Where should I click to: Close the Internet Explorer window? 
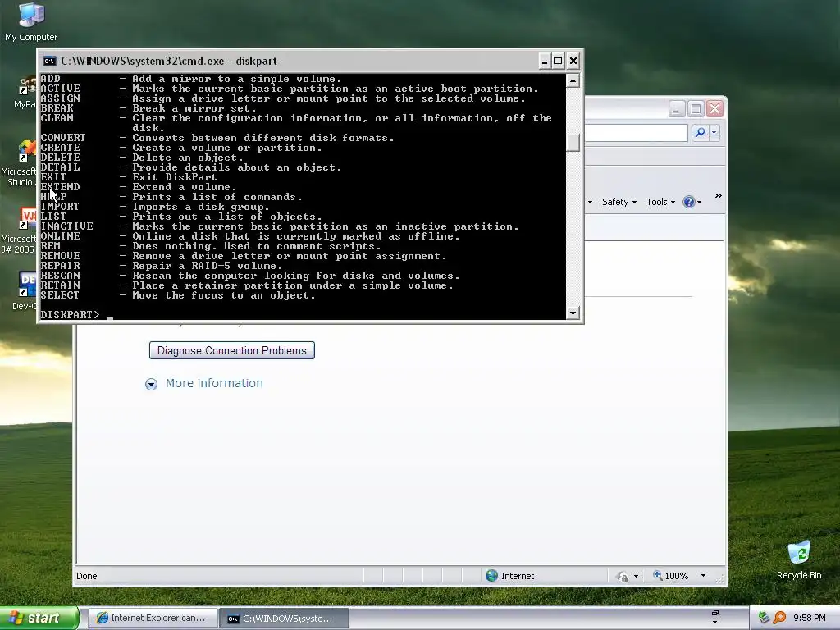(714, 109)
